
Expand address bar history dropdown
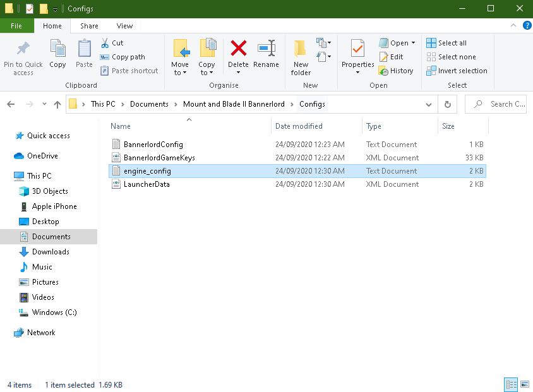[x=429, y=105]
